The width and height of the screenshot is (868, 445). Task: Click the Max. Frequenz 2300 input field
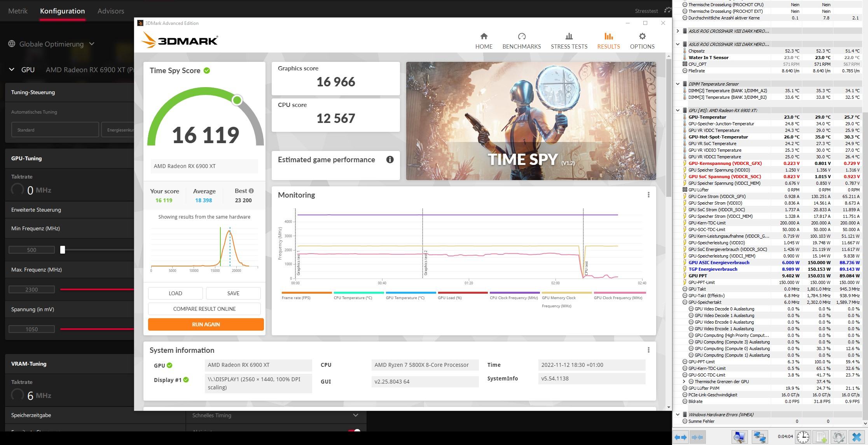[31, 290]
